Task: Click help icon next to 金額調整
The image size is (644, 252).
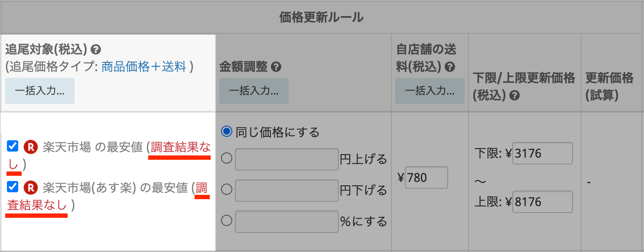Action: coord(276,67)
